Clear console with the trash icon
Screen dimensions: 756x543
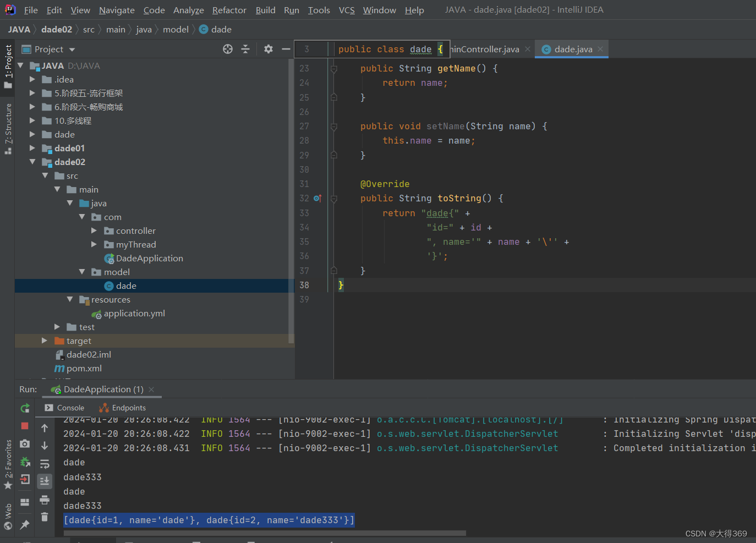tap(45, 517)
